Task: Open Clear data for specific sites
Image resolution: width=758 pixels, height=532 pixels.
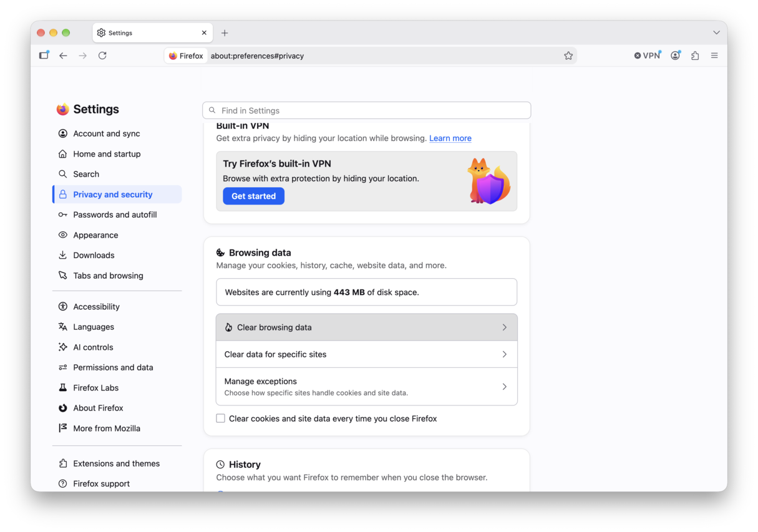Action: [x=367, y=354]
